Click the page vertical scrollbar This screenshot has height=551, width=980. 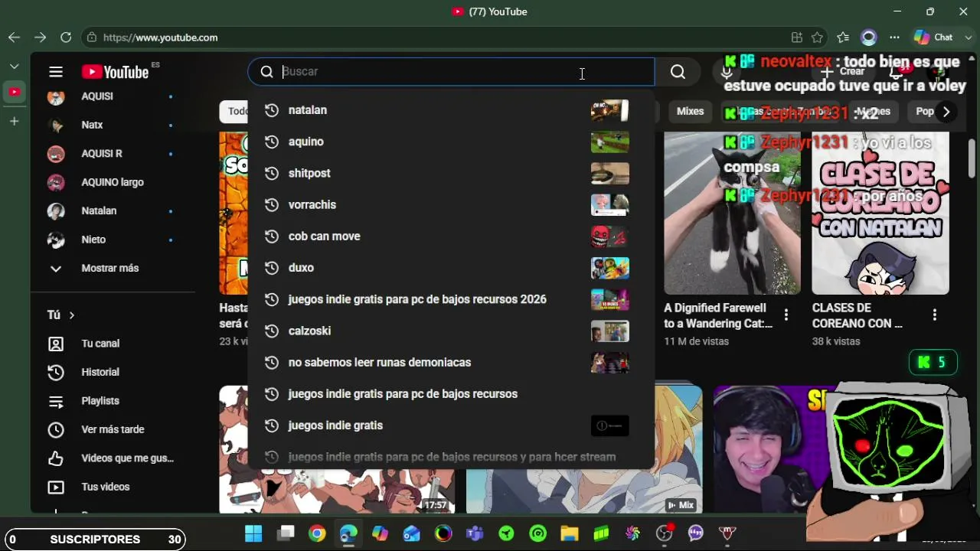click(x=972, y=159)
